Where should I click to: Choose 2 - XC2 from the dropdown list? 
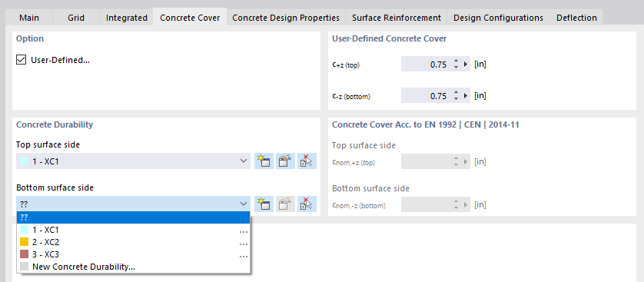click(x=133, y=242)
